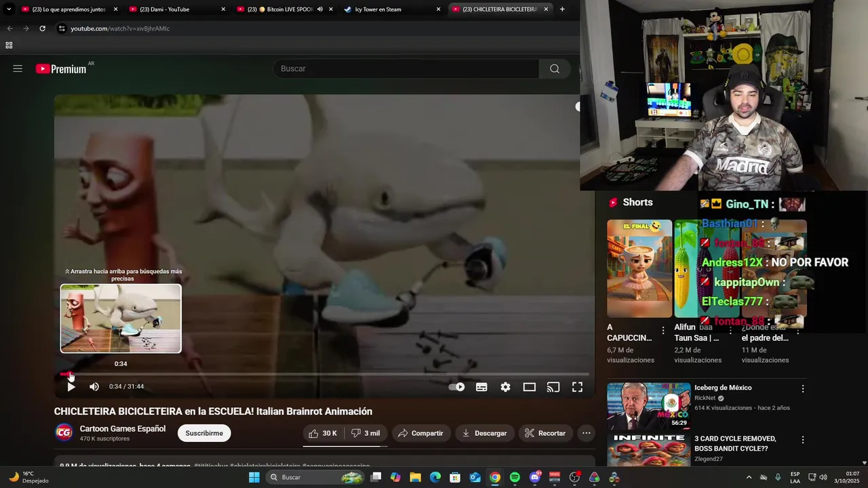Open the Iceberg de México video thumbnail
Screen dimensions: 868x488
point(648,407)
